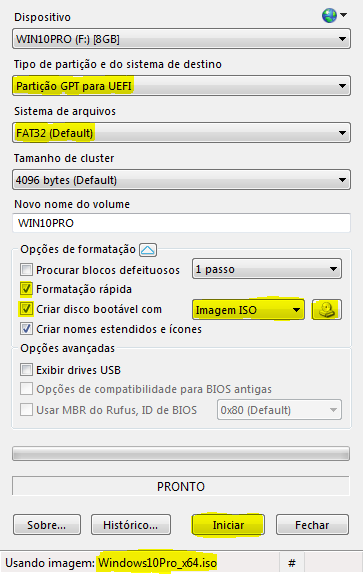This screenshot has height=574, width=363.
Task: Open the Imagem ISO boot type dropdown
Action: click(248, 310)
